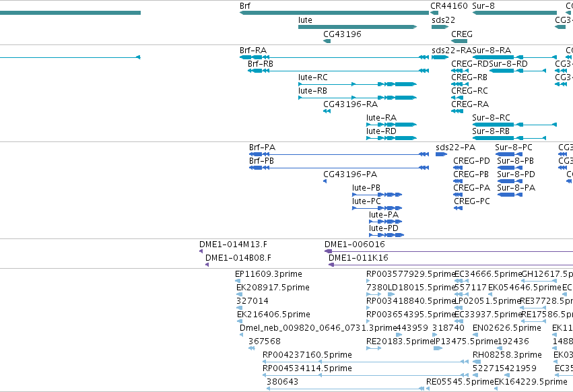Select the CREG gene label

pos(461,34)
